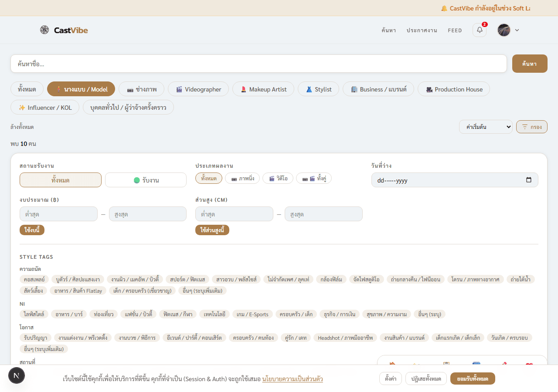Toggle the งานแต่งงาน / พรีเวดดิ้ง tag
Viewport: 558px width, 392px height.
click(83, 338)
